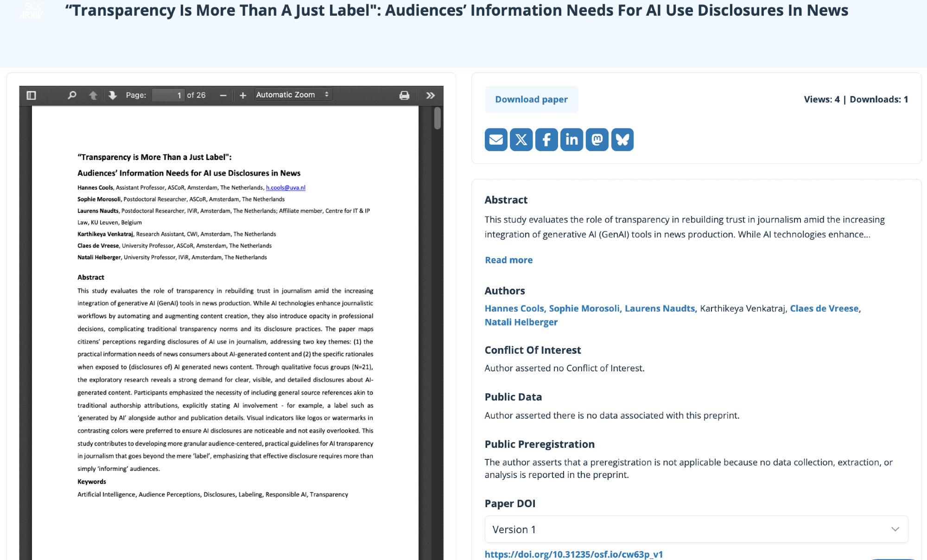Viewport: 927px width, 560px height.
Task: Share paper on Mastodon
Action: pyautogui.click(x=597, y=140)
